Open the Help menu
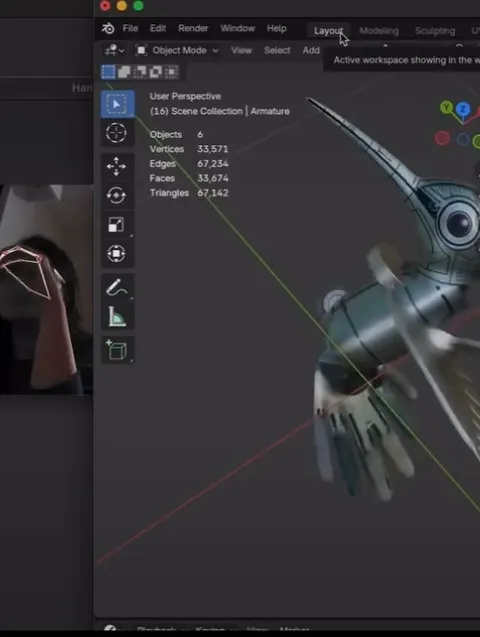 tap(277, 28)
